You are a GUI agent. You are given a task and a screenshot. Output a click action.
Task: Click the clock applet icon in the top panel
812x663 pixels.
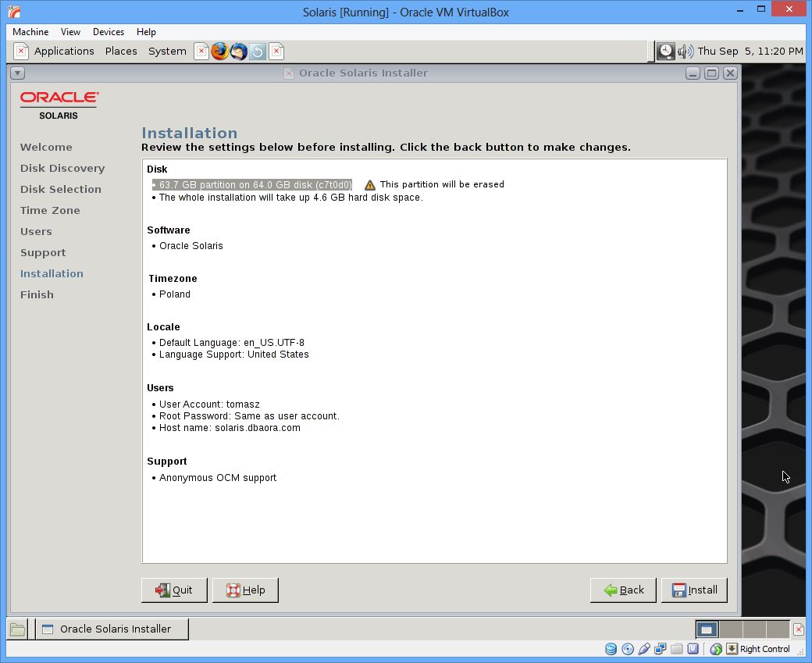click(665, 52)
